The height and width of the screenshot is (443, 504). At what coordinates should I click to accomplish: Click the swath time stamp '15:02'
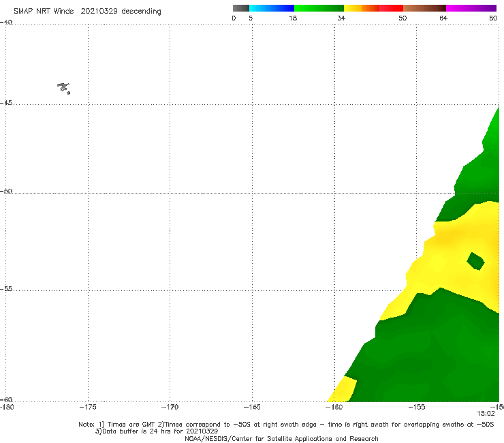(486, 414)
